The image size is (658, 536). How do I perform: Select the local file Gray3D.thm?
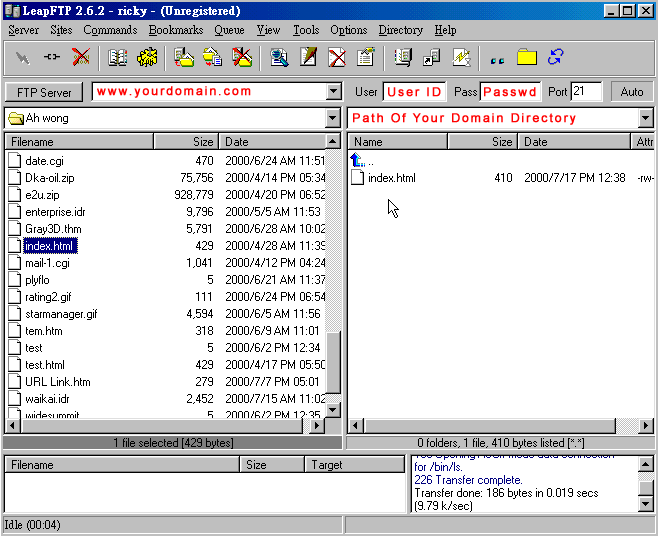(53, 229)
